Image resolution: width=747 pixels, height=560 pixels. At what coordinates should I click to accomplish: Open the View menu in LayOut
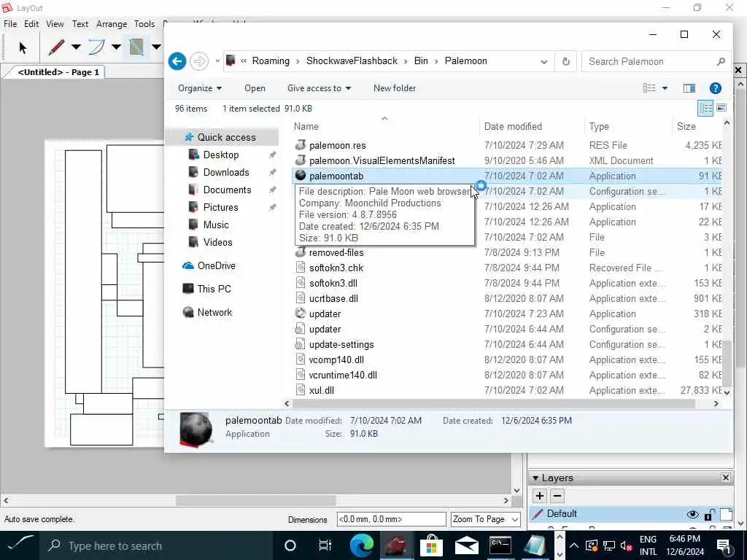tap(55, 24)
